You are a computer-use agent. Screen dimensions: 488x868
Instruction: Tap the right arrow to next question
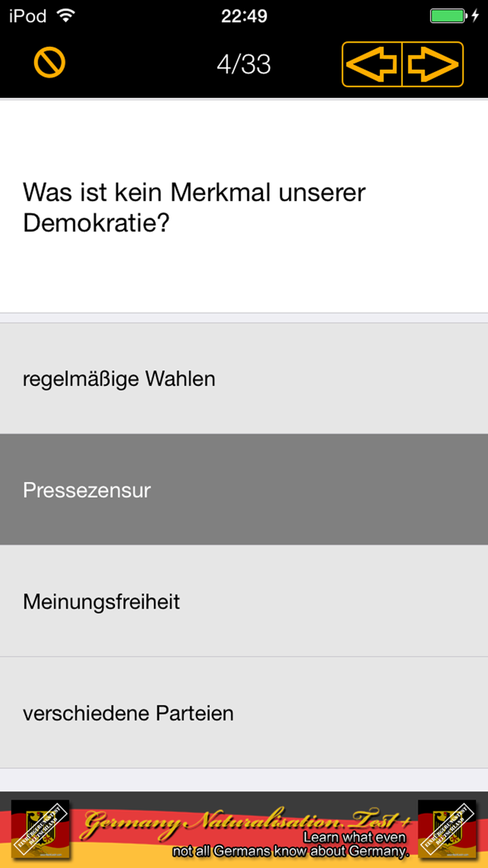(x=432, y=63)
